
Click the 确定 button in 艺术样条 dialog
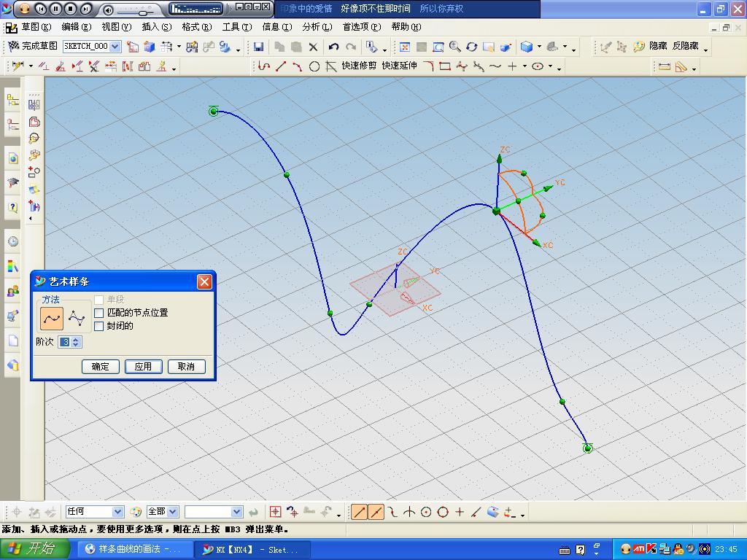[x=101, y=366]
